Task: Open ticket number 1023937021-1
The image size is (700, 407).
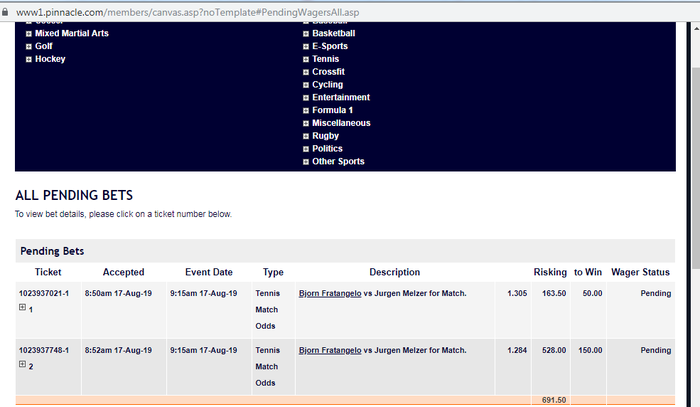Action: pos(44,294)
